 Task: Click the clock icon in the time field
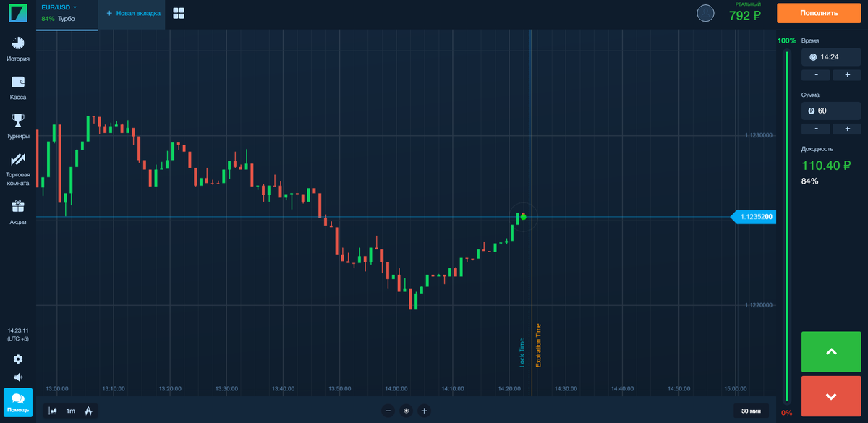coord(812,56)
